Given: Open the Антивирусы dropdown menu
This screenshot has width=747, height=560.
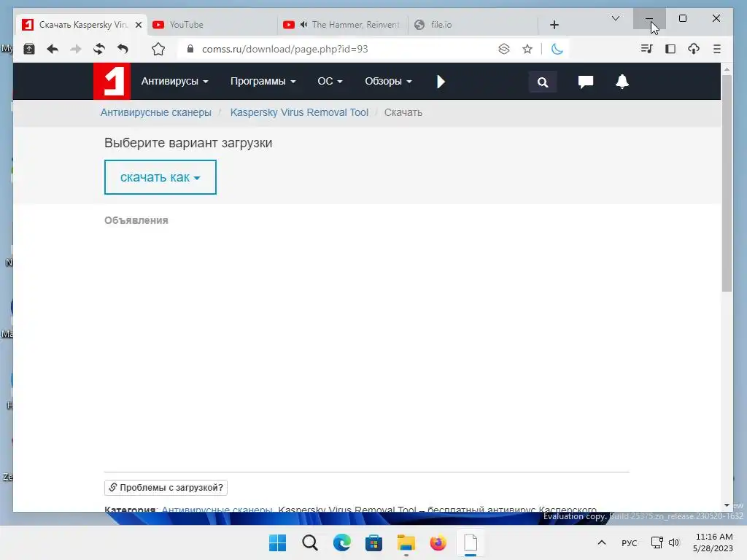Looking at the screenshot, I should coord(174,82).
